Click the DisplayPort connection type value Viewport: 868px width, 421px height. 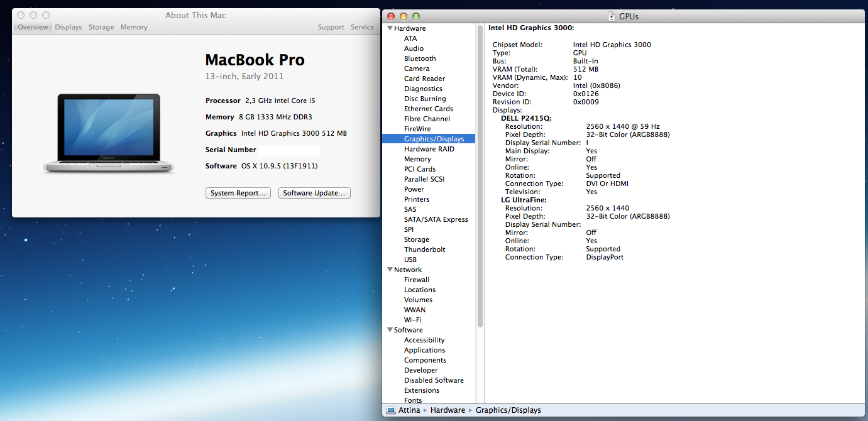tap(605, 257)
